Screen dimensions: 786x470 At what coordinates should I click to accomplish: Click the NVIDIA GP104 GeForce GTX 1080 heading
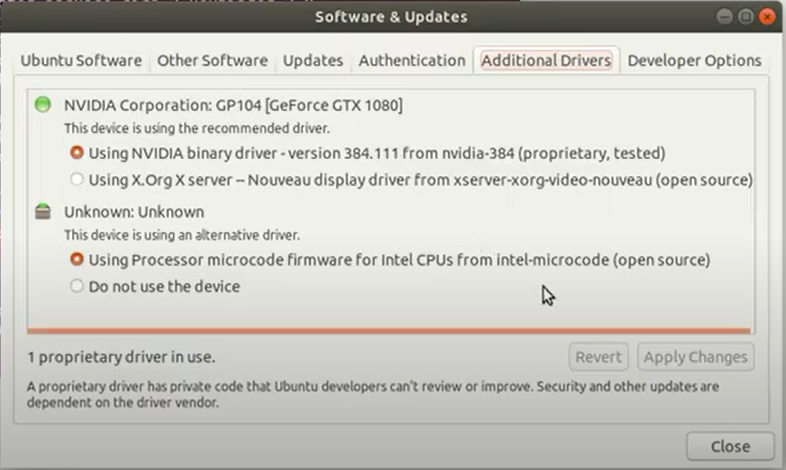coord(233,105)
